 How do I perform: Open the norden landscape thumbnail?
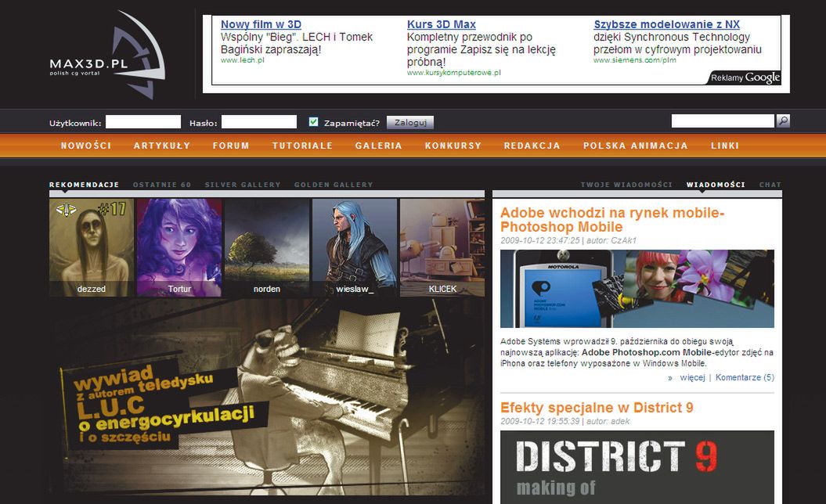(267, 247)
